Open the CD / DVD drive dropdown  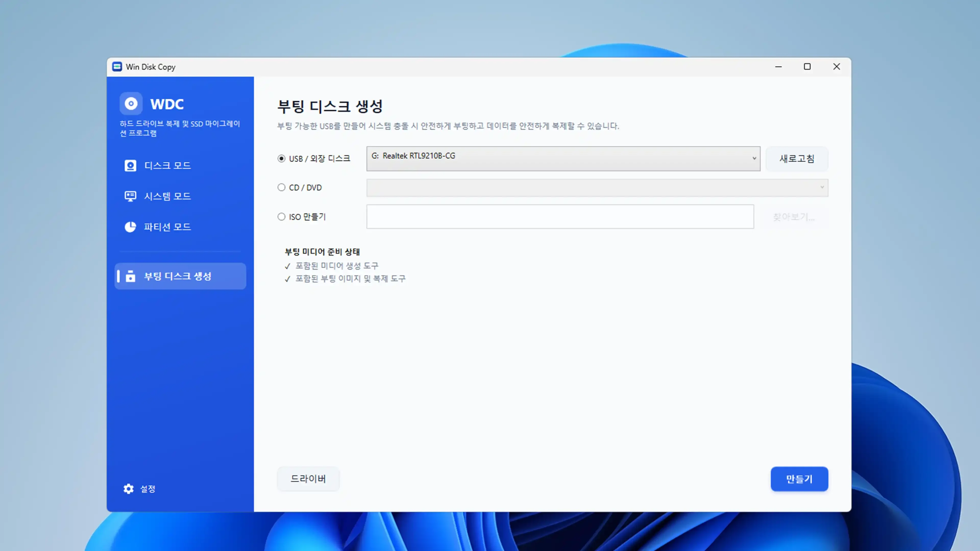tap(597, 188)
